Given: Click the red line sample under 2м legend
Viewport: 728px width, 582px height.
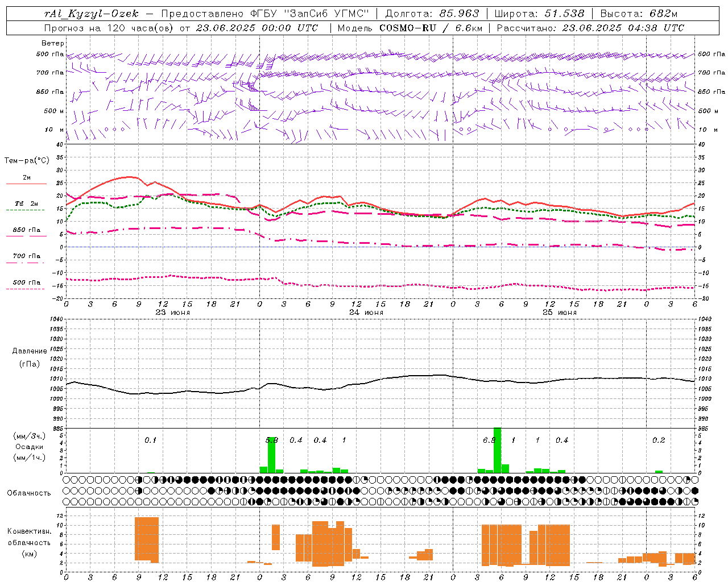Looking at the screenshot, I should click(x=26, y=184).
